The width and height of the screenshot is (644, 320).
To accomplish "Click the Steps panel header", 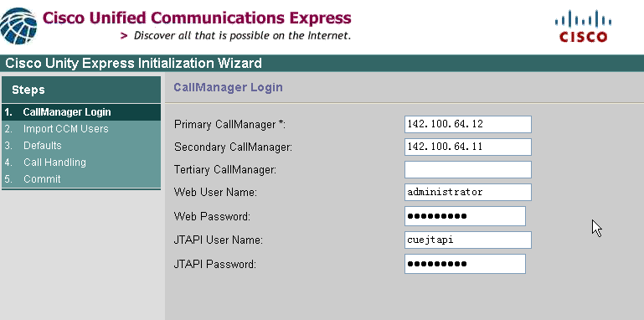I will [81, 90].
